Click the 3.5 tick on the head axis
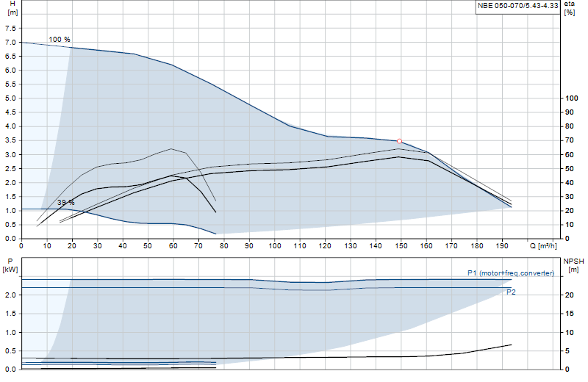 coord(10,140)
